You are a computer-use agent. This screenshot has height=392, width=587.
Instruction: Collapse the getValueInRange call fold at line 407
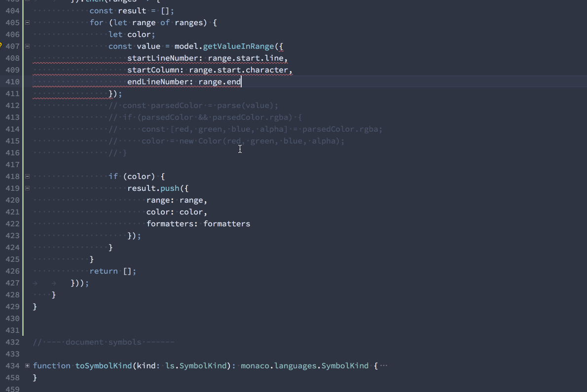[27, 46]
